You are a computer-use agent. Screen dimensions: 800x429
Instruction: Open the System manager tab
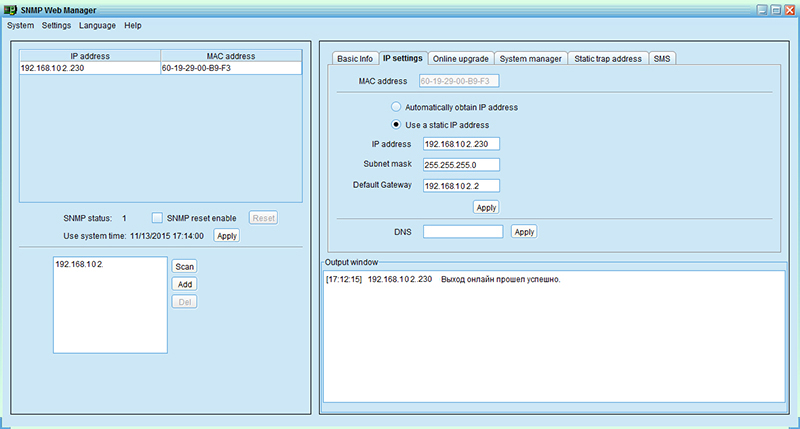click(531, 59)
